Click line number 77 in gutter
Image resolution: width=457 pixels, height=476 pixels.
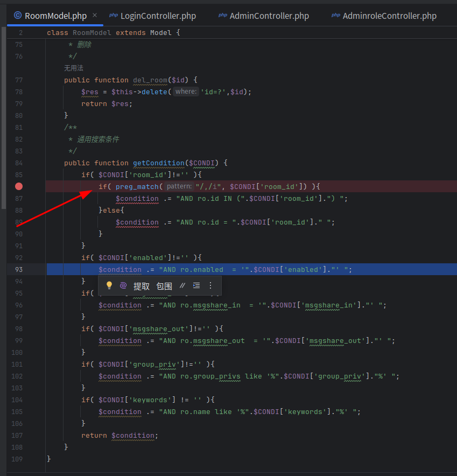(x=19, y=80)
